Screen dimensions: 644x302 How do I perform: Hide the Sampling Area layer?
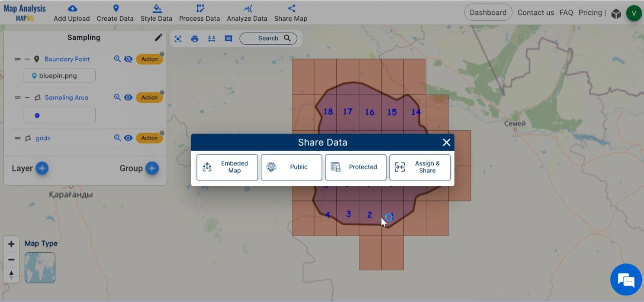[128, 97]
